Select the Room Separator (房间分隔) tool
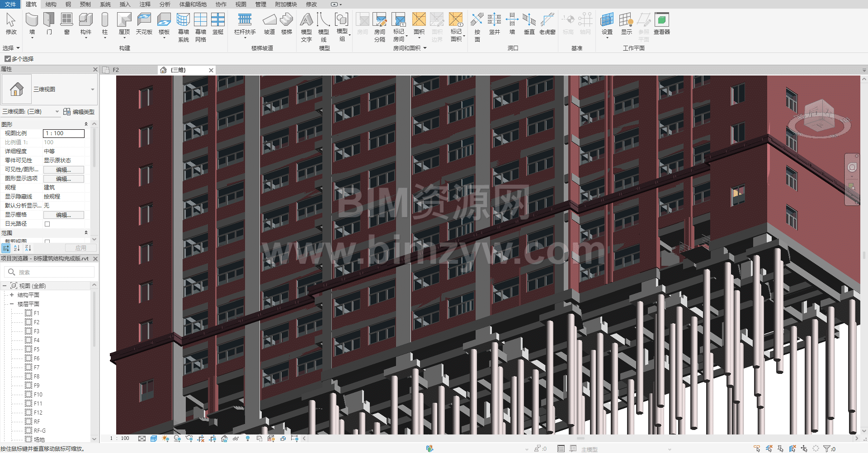 pos(380,27)
